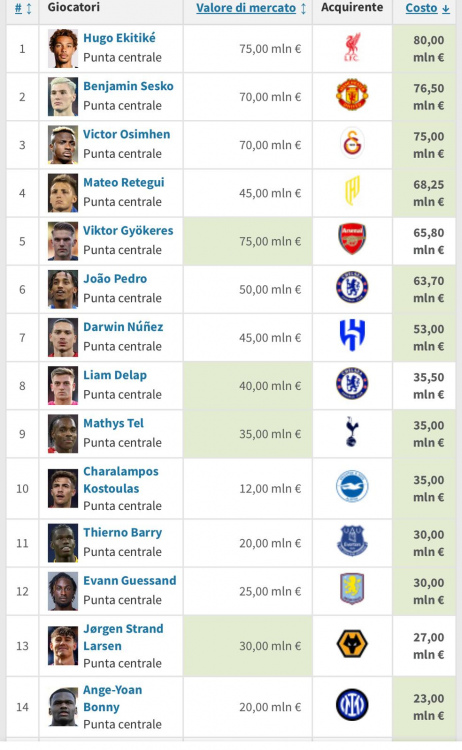462x750 pixels.
Task: Open the Brighton club crest
Action: (352, 486)
